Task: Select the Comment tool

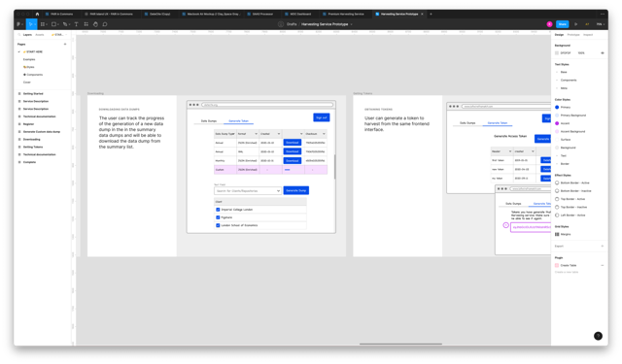Action: click(x=105, y=24)
